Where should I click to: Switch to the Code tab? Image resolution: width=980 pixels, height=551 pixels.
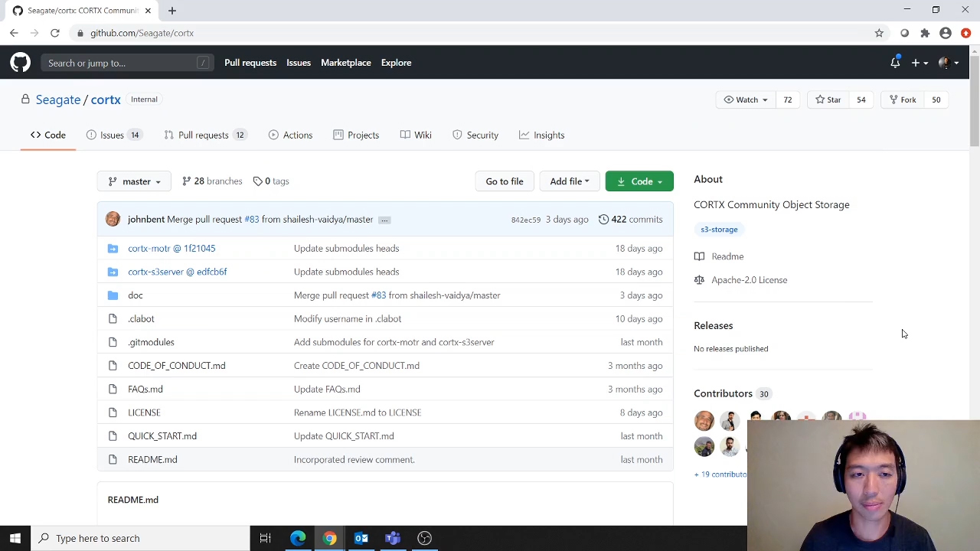[48, 135]
